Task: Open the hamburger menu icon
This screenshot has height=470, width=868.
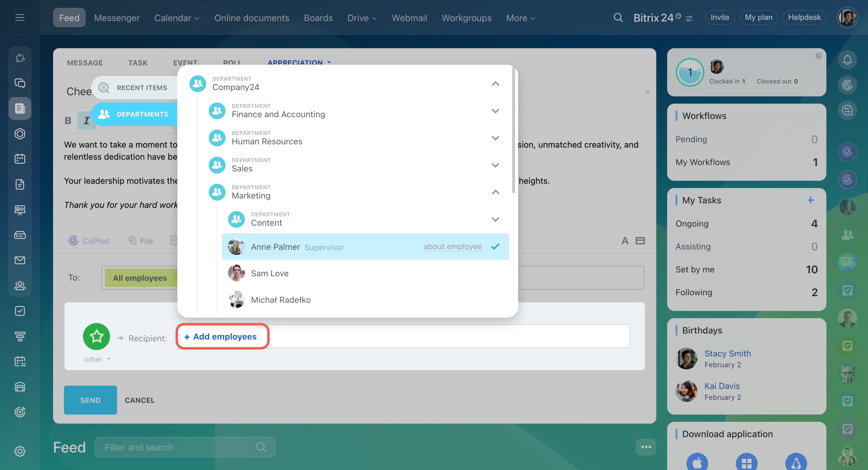Action: [20, 17]
